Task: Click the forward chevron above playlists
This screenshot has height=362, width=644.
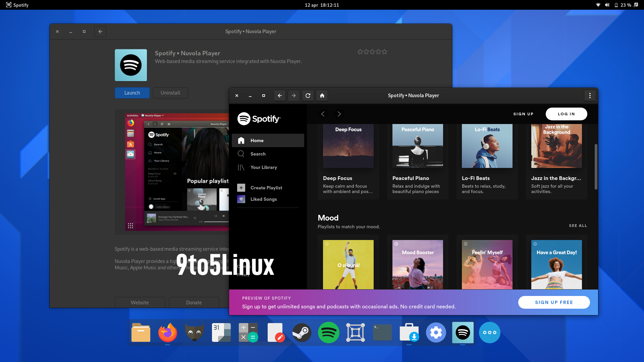Action: (339, 114)
